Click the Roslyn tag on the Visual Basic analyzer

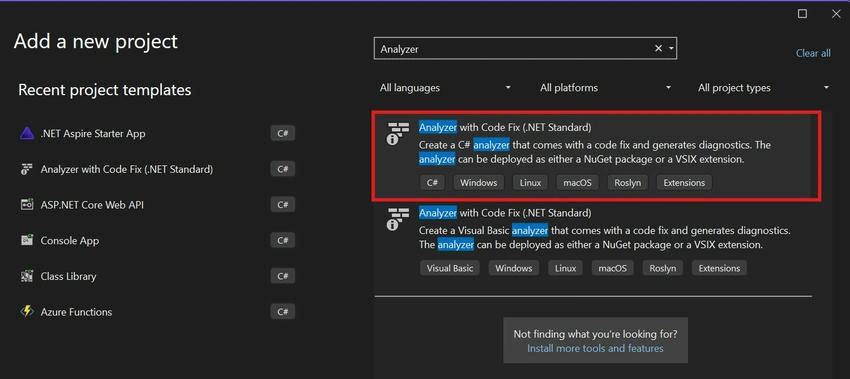pyautogui.click(x=662, y=268)
